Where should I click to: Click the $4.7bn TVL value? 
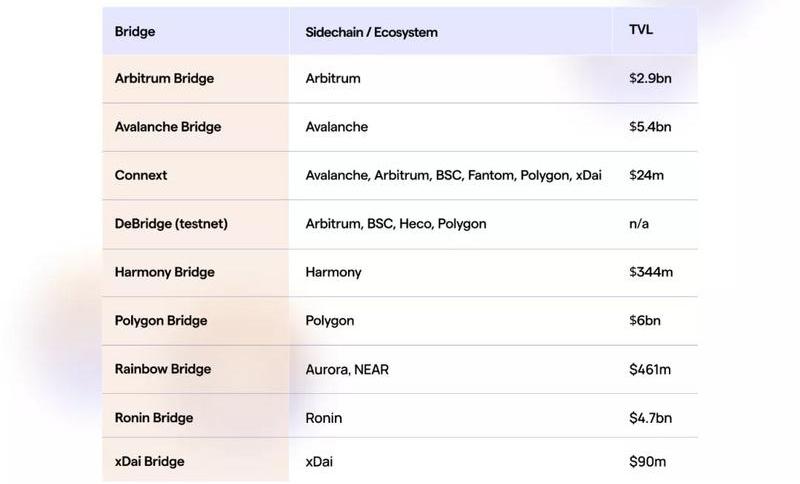(650, 418)
